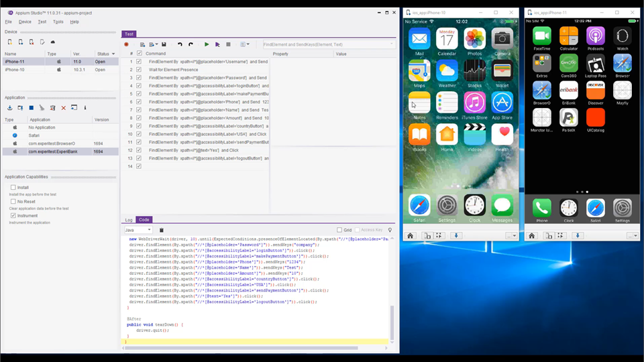644x362 pixels.
Task: Click the horizontal scrollbar under code panel
Action: point(241,348)
